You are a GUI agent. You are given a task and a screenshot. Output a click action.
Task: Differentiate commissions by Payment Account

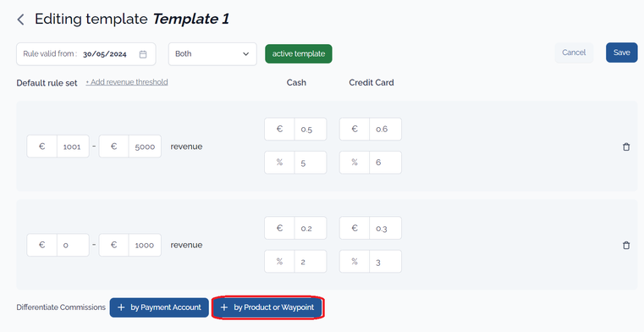pyautogui.click(x=159, y=307)
